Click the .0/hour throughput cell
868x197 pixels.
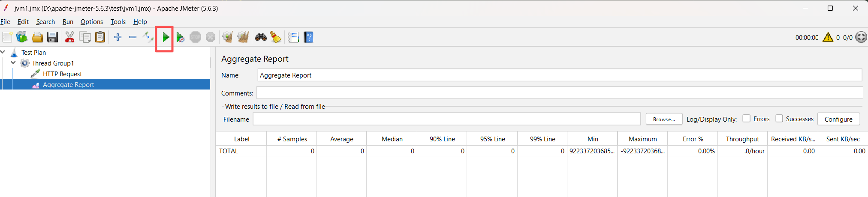tap(743, 151)
